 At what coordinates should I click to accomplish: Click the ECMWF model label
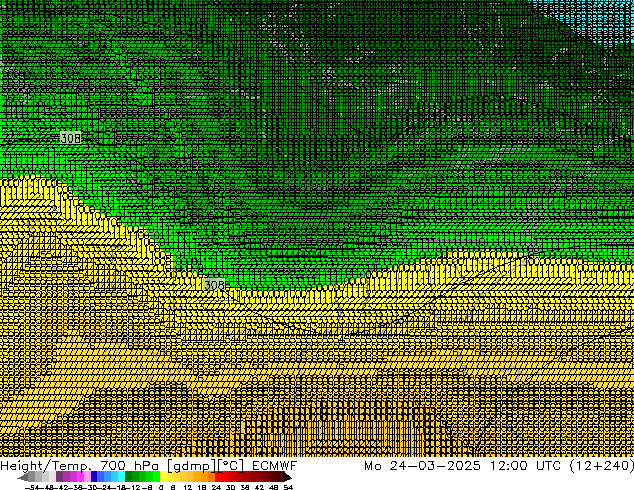coord(275,466)
